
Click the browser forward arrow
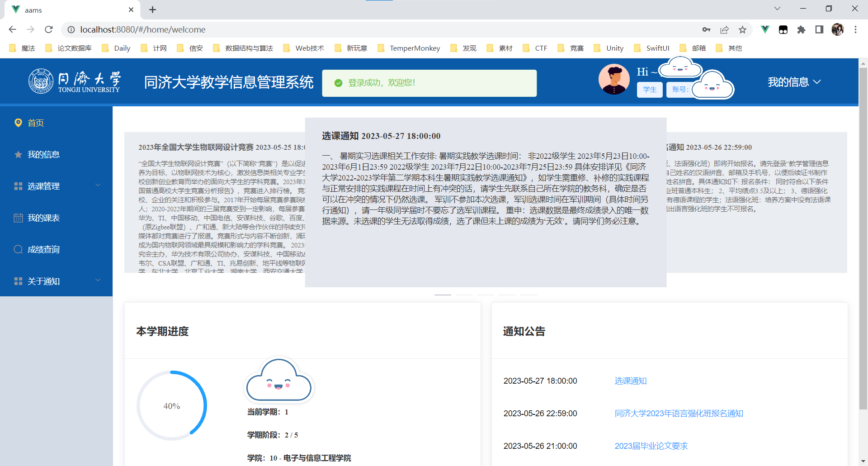point(30,29)
